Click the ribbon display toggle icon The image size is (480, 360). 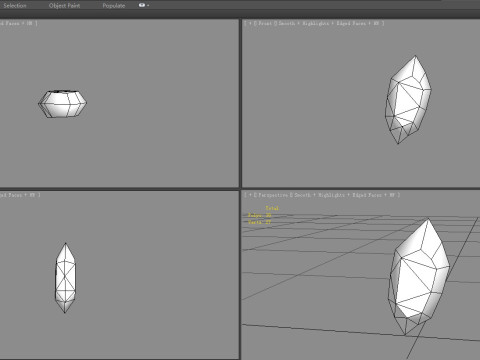(x=142, y=5)
